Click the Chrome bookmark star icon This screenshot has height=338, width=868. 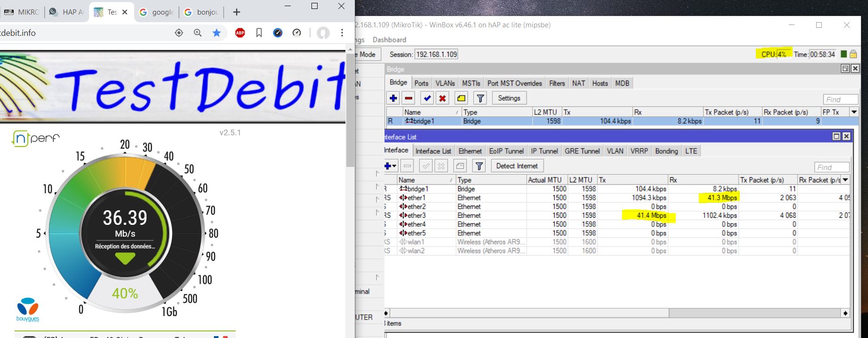pos(217,33)
